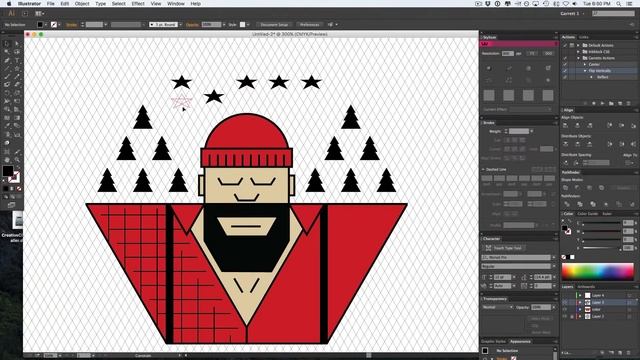
Task: Open the font style dropdown arrow in Character
Action: point(554,266)
